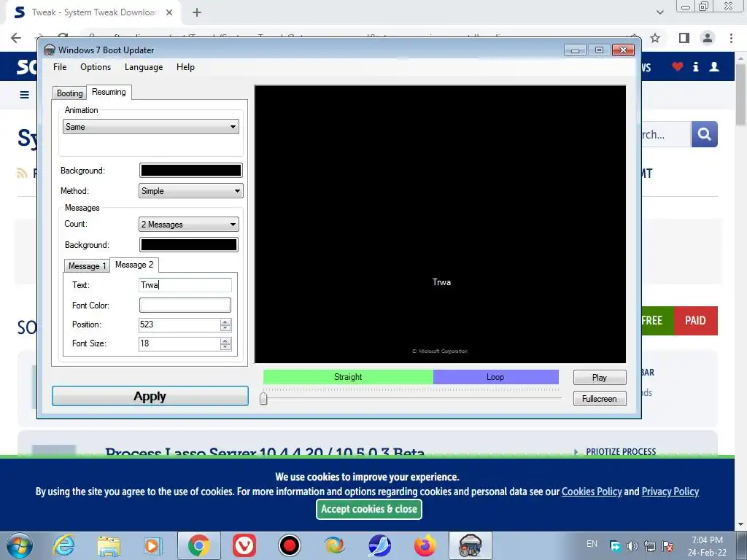
Task: Pick the Messages Background color swatch
Action: click(x=189, y=245)
